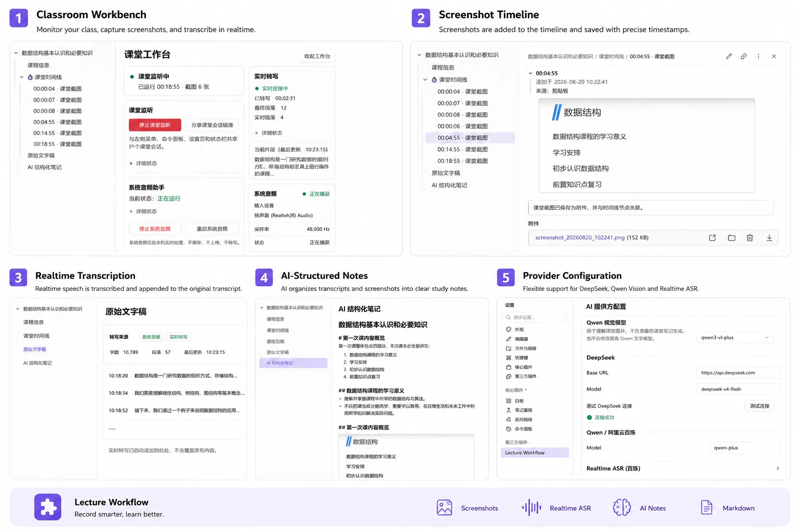Click the 重启系统音频 button

pyautogui.click(x=212, y=229)
